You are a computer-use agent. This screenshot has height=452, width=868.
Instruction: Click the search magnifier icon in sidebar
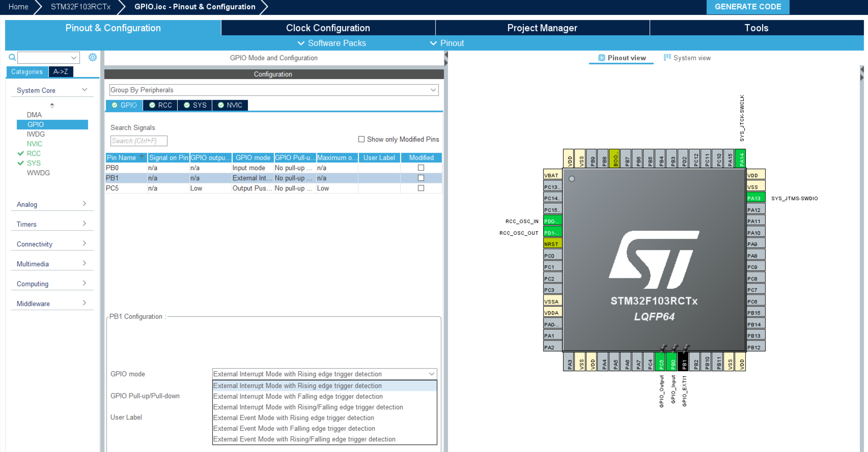pyautogui.click(x=12, y=57)
